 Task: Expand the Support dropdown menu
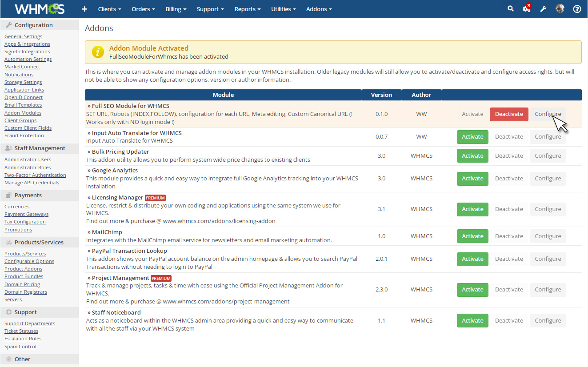tap(210, 9)
